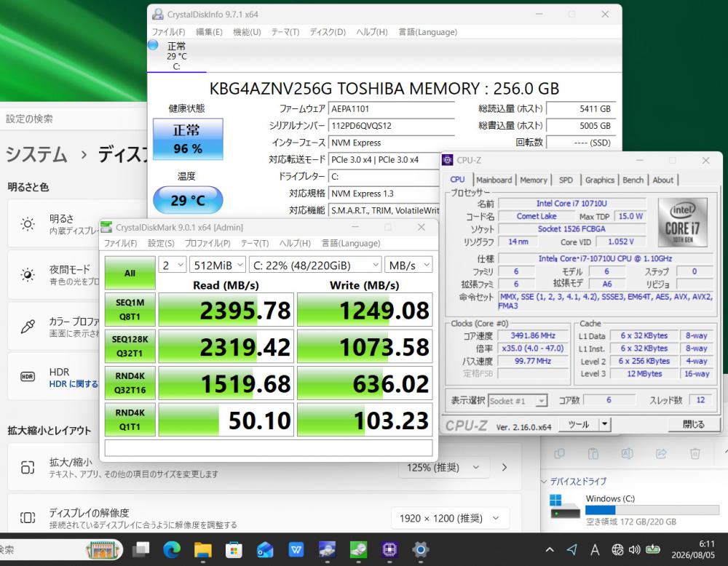The width and height of the screenshot is (728, 566).
Task: Click the 閉じる button in CPU-Z
Action: tap(693, 424)
